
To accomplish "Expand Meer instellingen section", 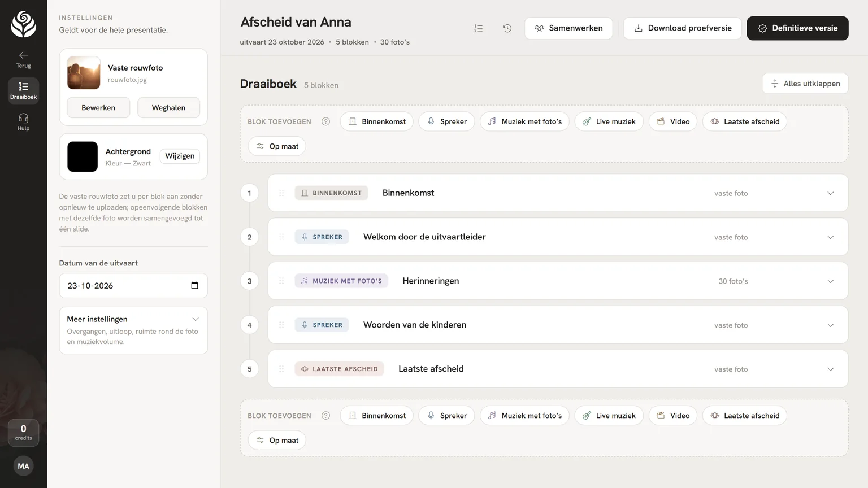I will click(x=133, y=330).
